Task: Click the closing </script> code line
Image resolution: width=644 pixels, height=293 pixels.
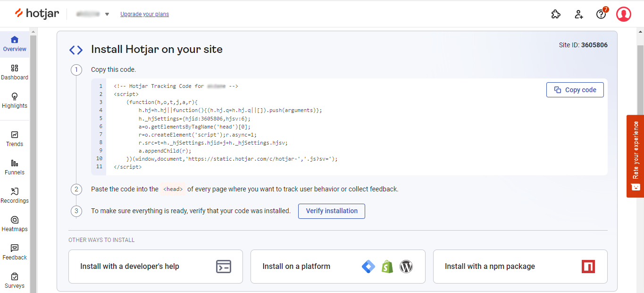Action: pos(128,167)
